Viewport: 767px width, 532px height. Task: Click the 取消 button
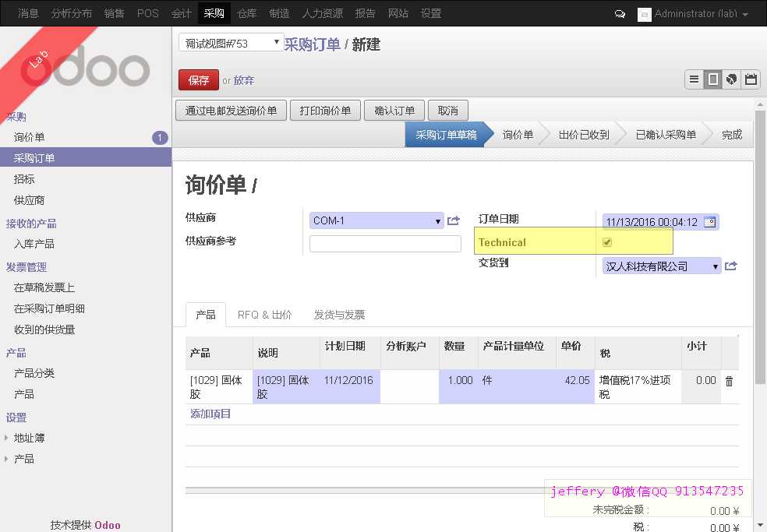coord(447,111)
